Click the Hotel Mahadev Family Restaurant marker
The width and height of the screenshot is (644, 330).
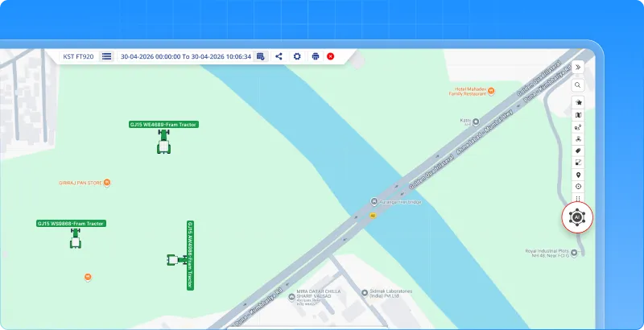tap(491, 91)
